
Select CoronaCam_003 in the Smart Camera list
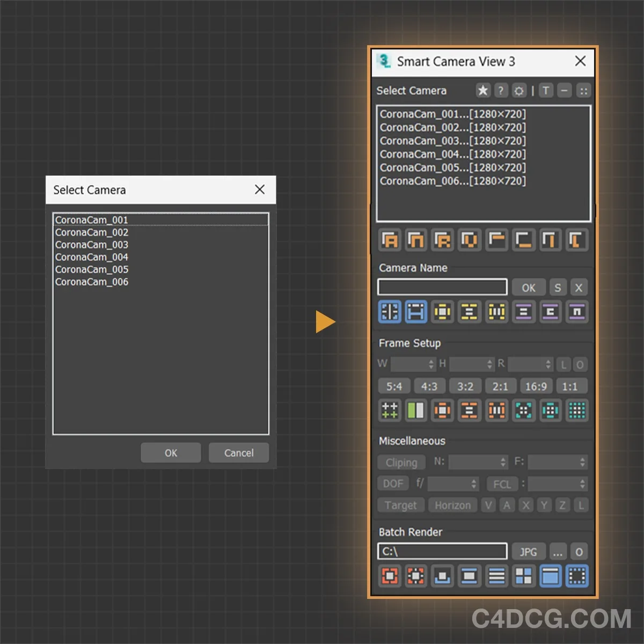coord(453,141)
